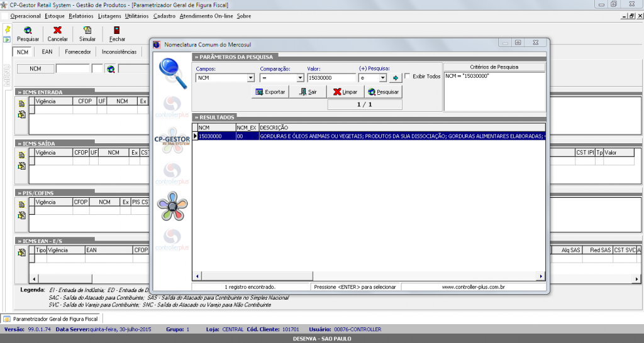Viewport: 644px width, 343px height.
Task: Click the new record icon in PIS/COFINS
Action: click(x=22, y=205)
